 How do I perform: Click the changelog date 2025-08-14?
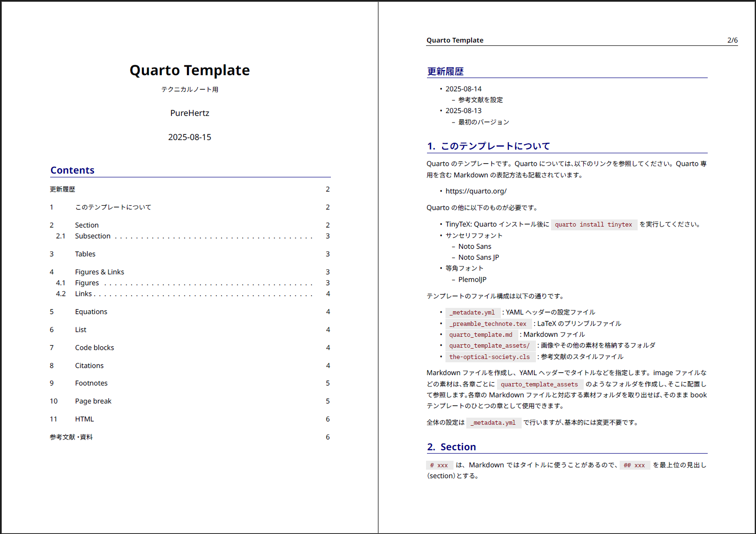[x=463, y=89]
